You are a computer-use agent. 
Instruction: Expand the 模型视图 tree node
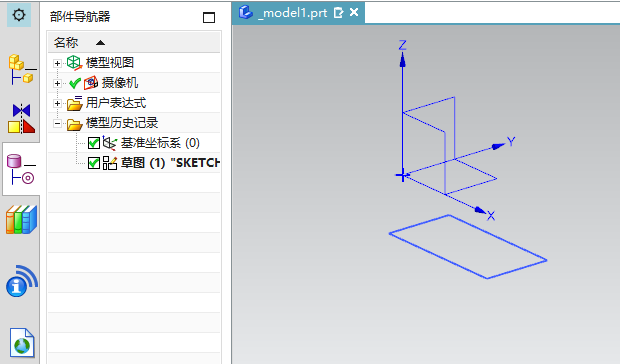[57, 63]
